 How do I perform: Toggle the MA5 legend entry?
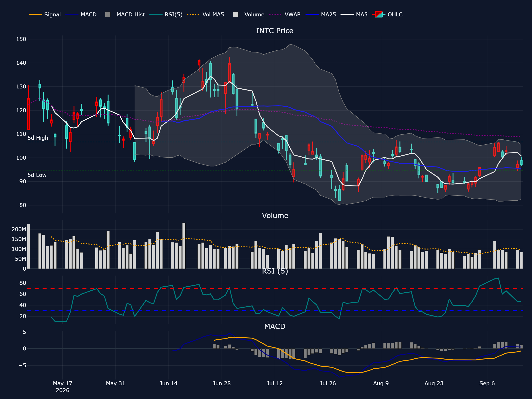point(354,14)
